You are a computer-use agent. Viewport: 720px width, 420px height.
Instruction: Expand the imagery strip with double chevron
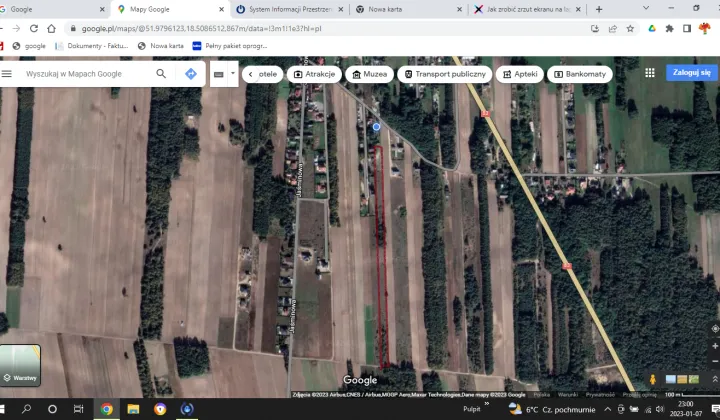click(715, 379)
